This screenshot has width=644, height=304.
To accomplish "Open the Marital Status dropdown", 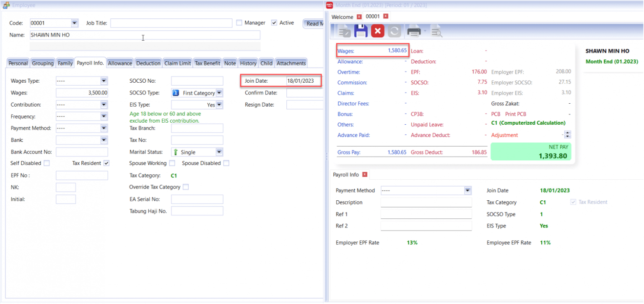I will [x=219, y=152].
